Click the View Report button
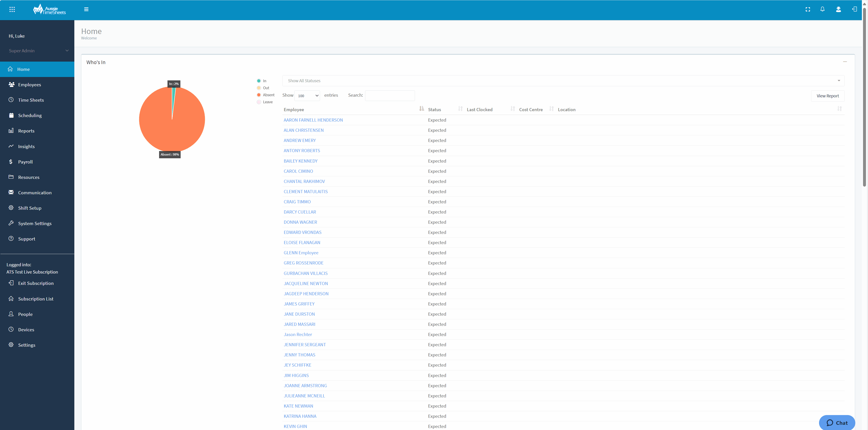 [x=828, y=96]
